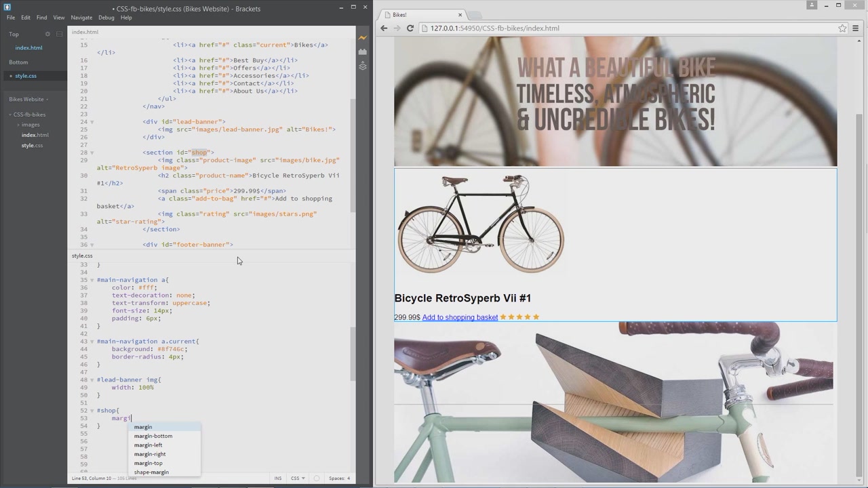Click the #8f746c color value at line 44
Screen dimensions: 868x488
tap(172, 349)
